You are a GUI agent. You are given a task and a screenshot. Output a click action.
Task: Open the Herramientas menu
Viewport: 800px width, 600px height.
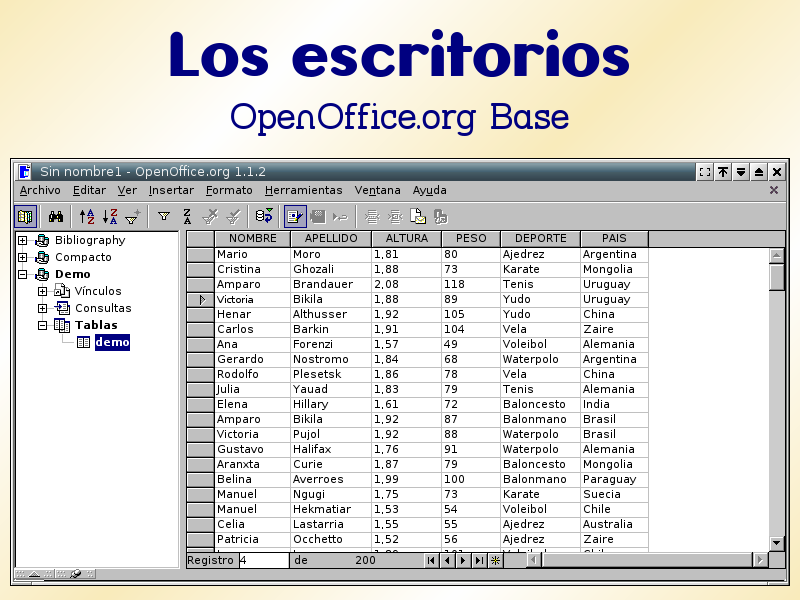tap(303, 190)
